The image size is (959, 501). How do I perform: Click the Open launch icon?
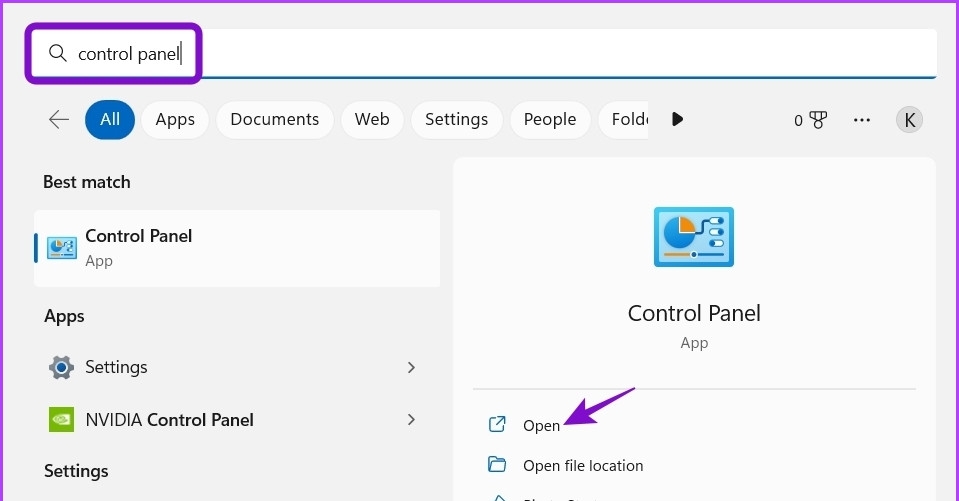tap(497, 424)
